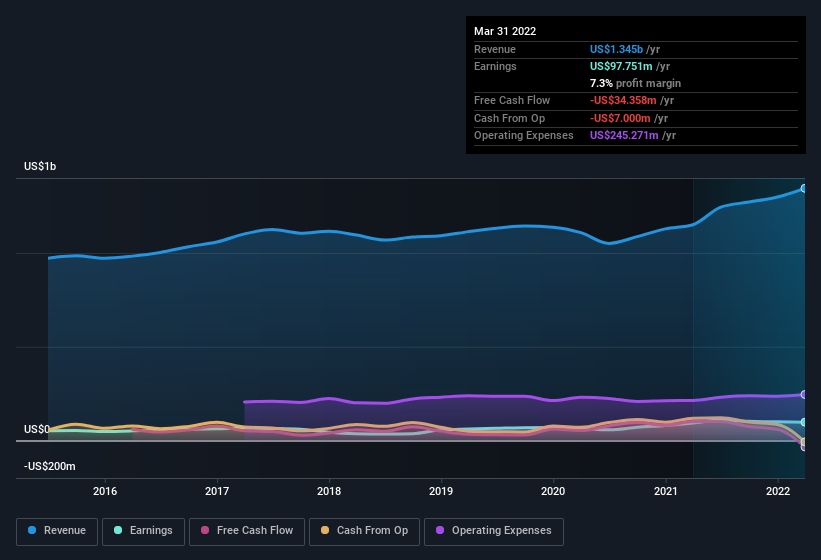Click the US$0 y-axis label
Image resolution: width=821 pixels, height=560 pixels.
point(37,429)
